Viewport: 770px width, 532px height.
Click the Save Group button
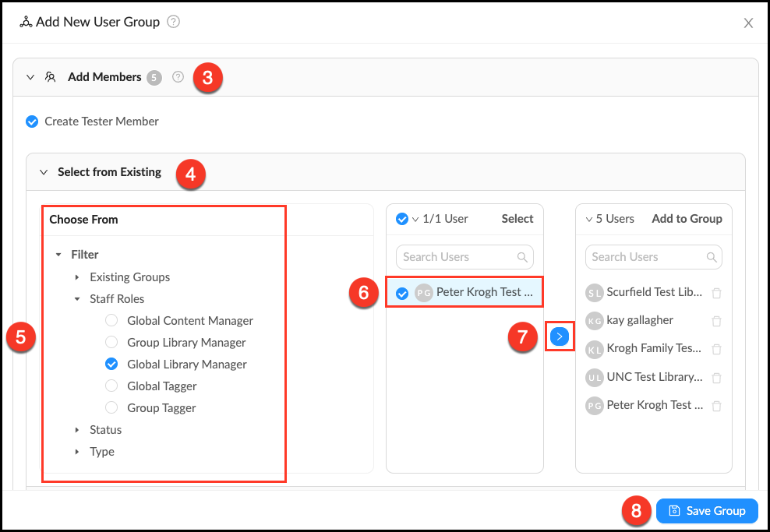click(706, 510)
